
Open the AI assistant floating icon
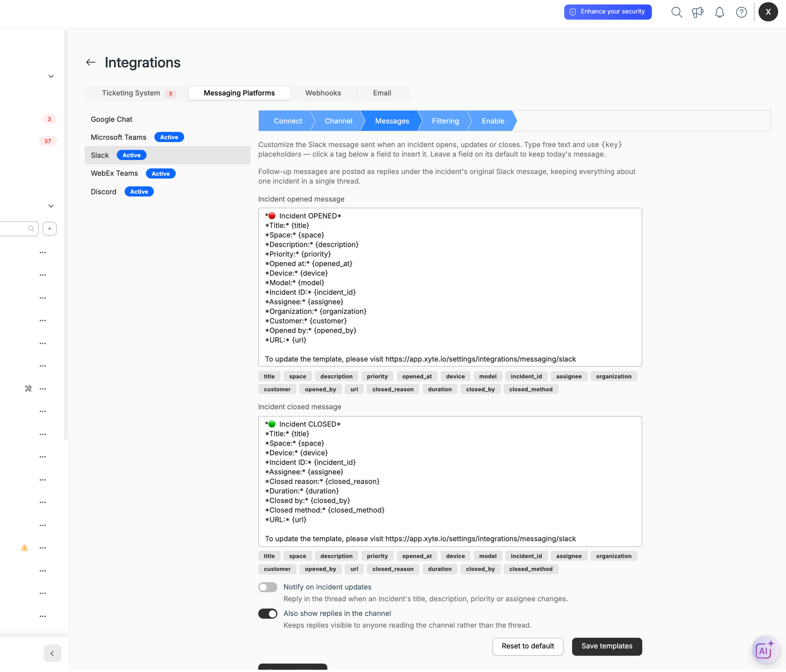point(764,650)
